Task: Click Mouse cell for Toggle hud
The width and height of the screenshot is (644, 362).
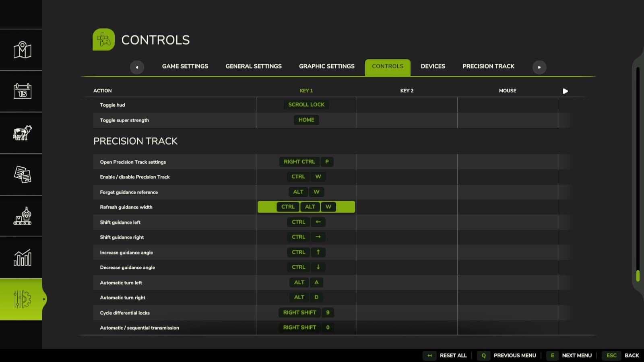Action: [508, 105]
